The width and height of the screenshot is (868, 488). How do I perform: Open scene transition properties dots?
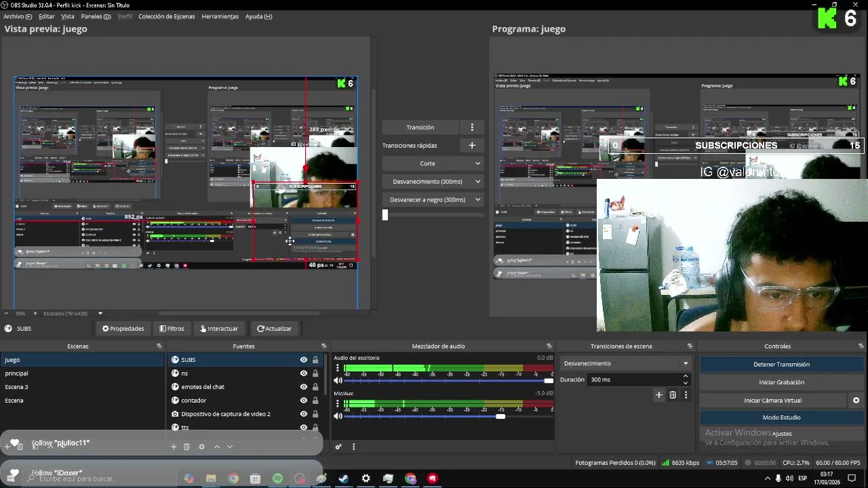pyautogui.click(x=686, y=394)
